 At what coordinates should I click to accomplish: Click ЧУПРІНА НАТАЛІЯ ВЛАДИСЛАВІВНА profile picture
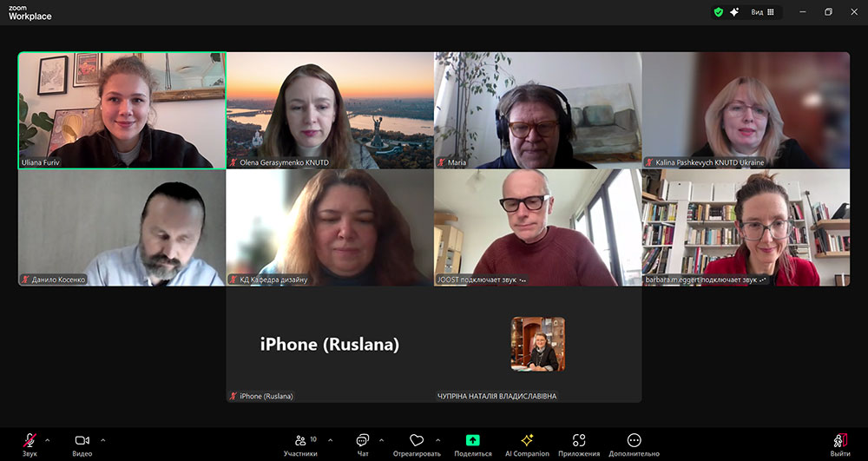pyautogui.click(x=538, y=344)
